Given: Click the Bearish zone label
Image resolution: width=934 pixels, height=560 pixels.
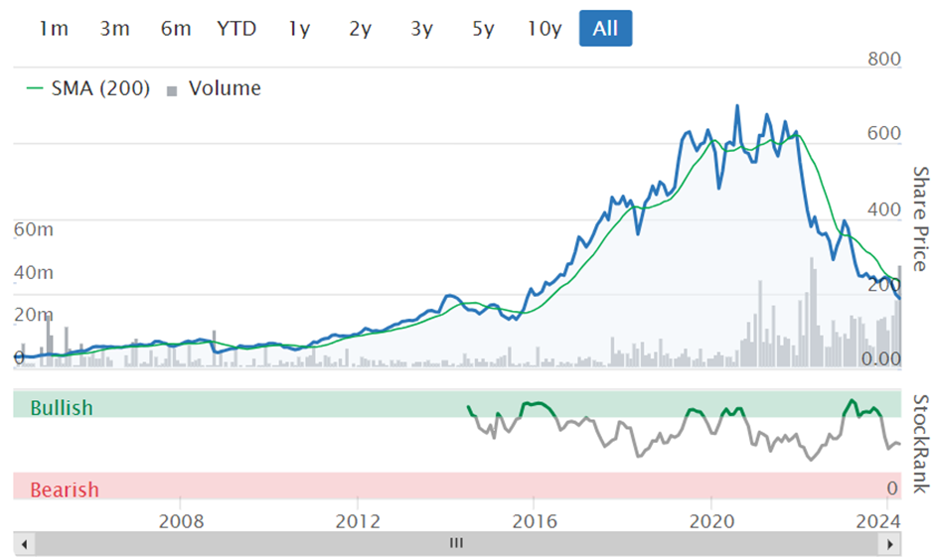Looking at the screenshot, I should point(65,490).
